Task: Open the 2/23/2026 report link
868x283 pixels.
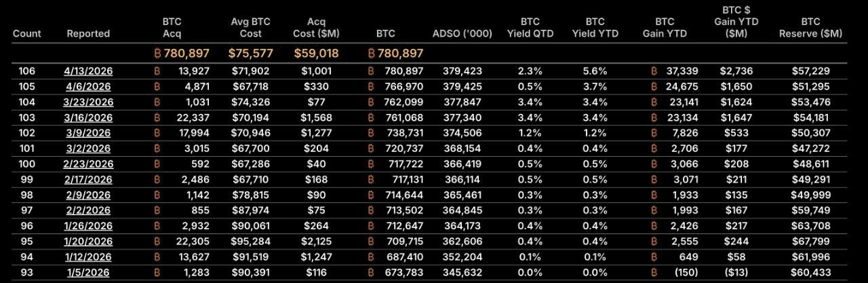Action: click(88, 181)
